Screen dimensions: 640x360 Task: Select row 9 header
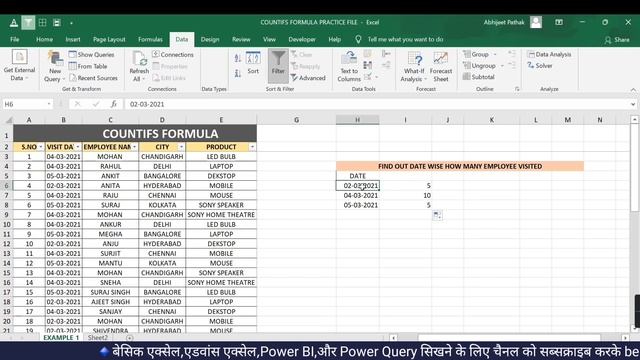coord(7,215)
